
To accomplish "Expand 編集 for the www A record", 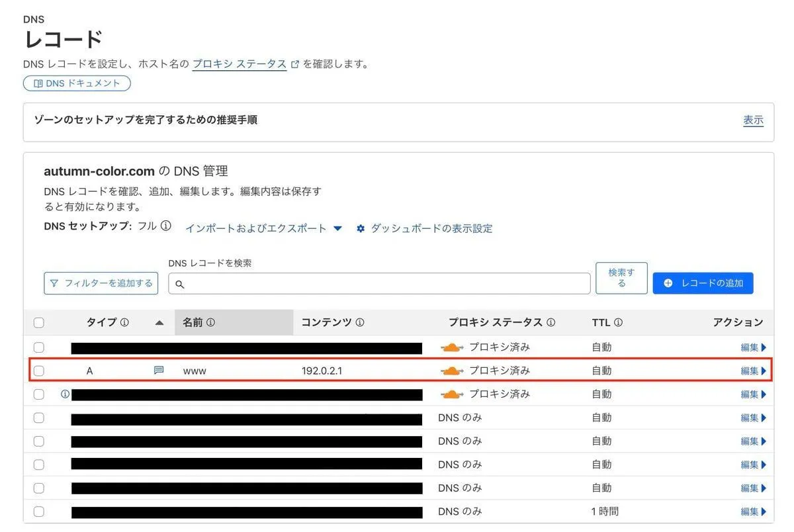I will point(753,371).
